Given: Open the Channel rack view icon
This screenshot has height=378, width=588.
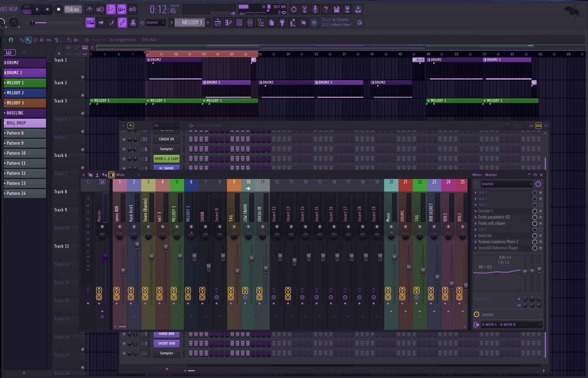Looking at the screenshot, I should point(239,23).
